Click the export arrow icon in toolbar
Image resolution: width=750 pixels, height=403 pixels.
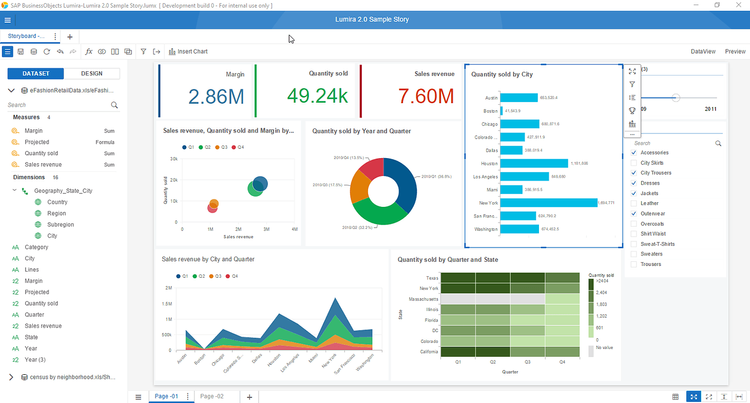(156, 52)
